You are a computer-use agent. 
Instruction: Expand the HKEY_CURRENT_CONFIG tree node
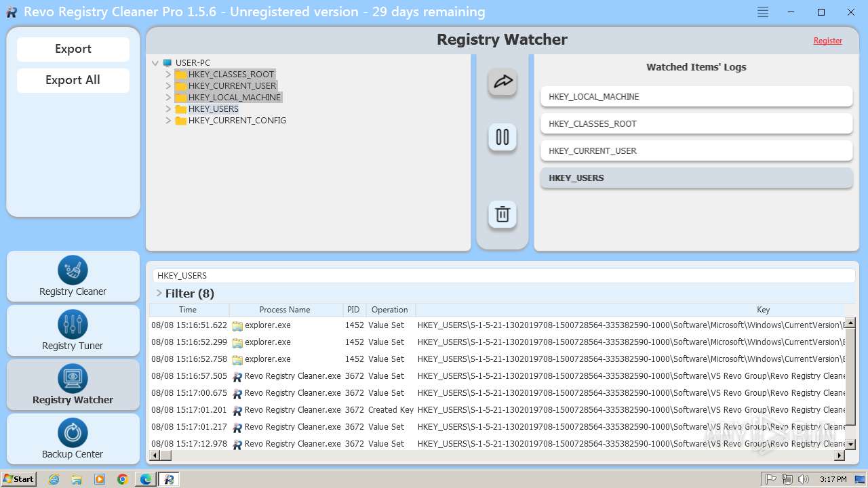click(168, 121)
